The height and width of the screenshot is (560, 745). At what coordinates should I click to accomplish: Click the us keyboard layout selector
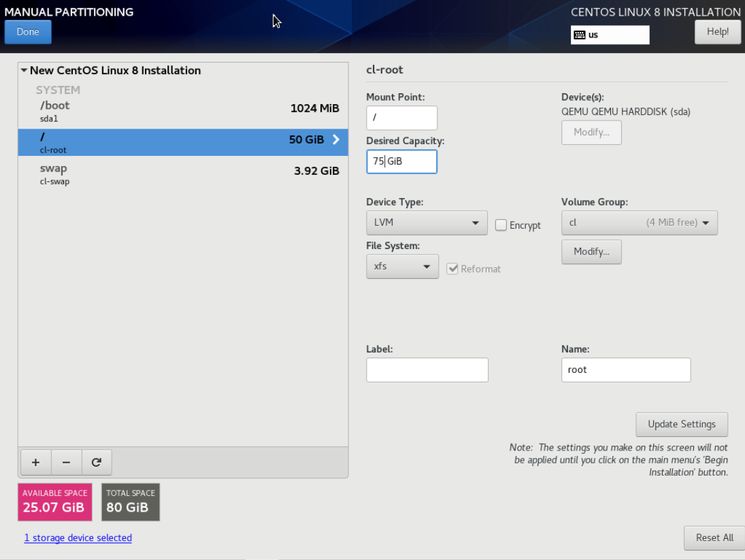tap(610, 35)
